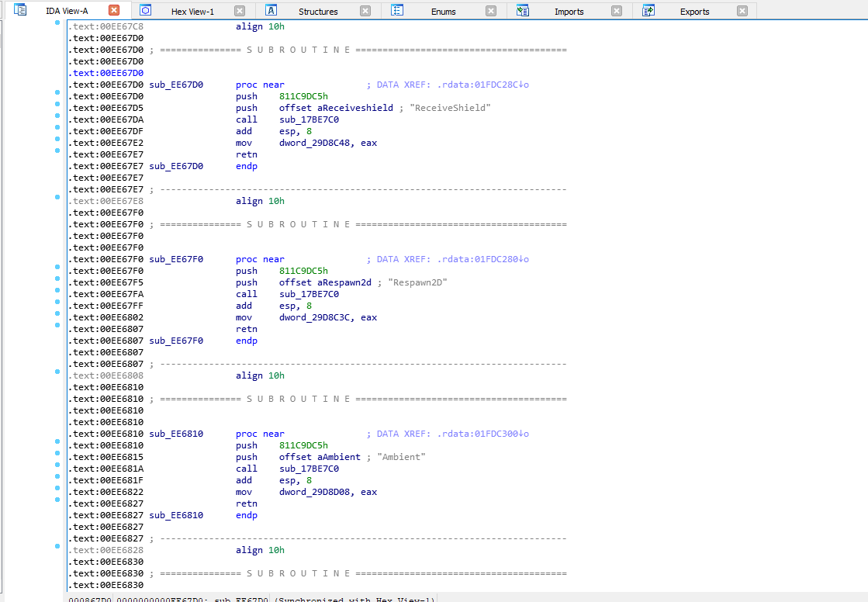The height and width of the screenshot is (602, 868).
Task: Click the aReceiveshield offset operand
Action: (x=354, y=108)
